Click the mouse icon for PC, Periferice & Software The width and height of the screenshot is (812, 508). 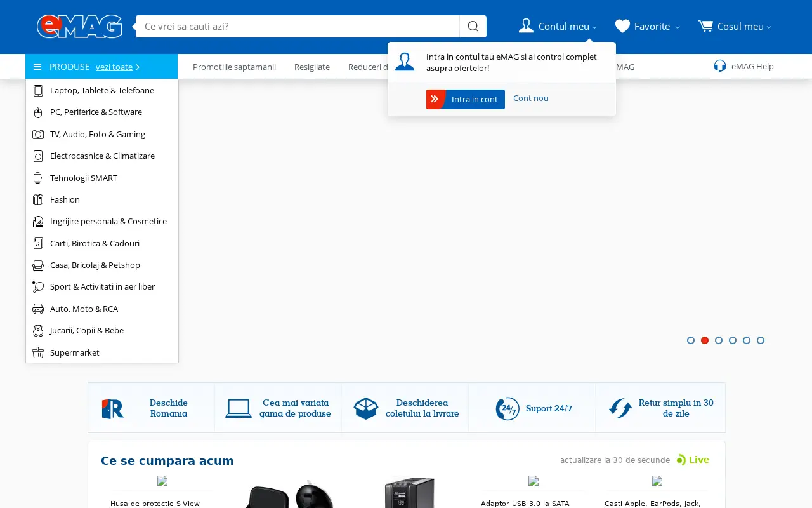pos(38,112)
